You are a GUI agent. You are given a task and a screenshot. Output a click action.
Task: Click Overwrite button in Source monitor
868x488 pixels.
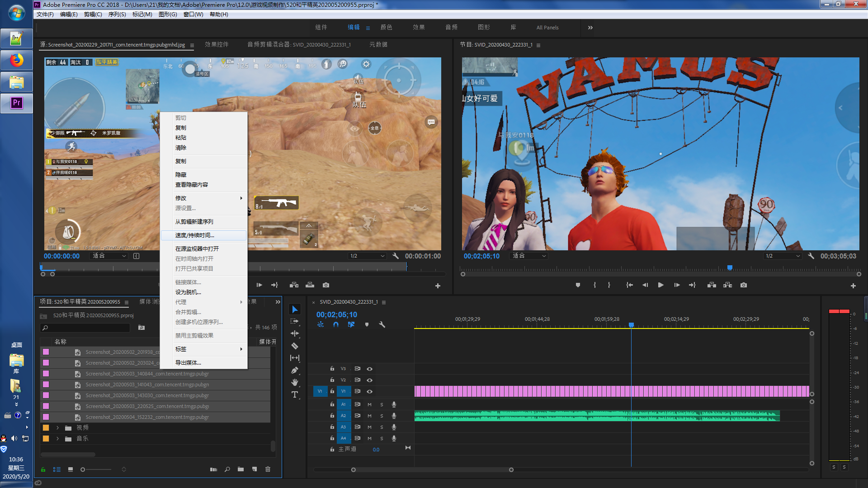(310, 285)
